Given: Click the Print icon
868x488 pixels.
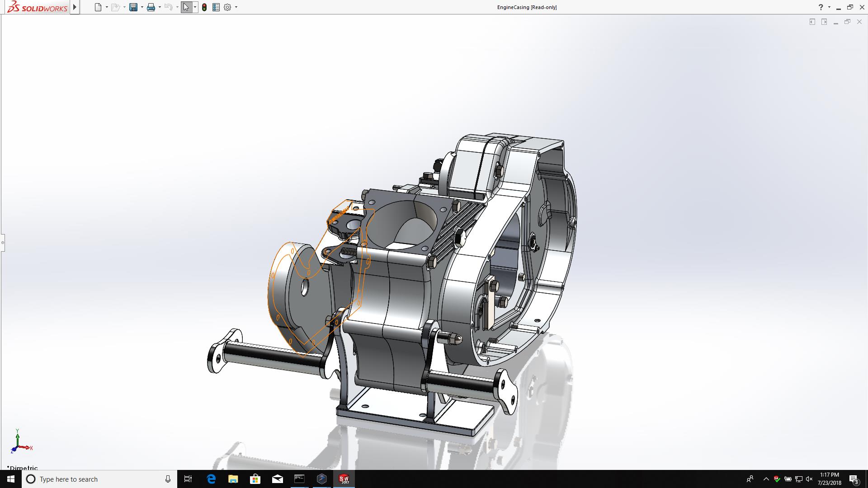Looking at the screenshot, I should [x=151, y=7].
